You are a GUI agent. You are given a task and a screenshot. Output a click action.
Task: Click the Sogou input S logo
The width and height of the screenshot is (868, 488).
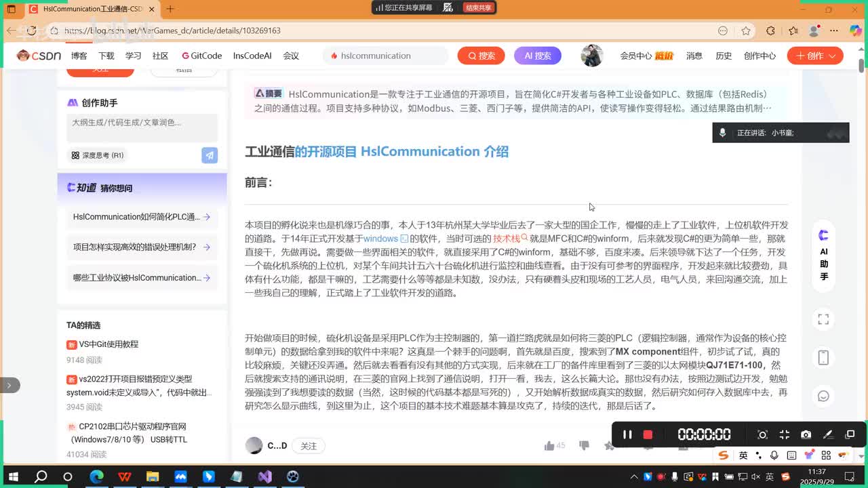[x=724, y=455]
